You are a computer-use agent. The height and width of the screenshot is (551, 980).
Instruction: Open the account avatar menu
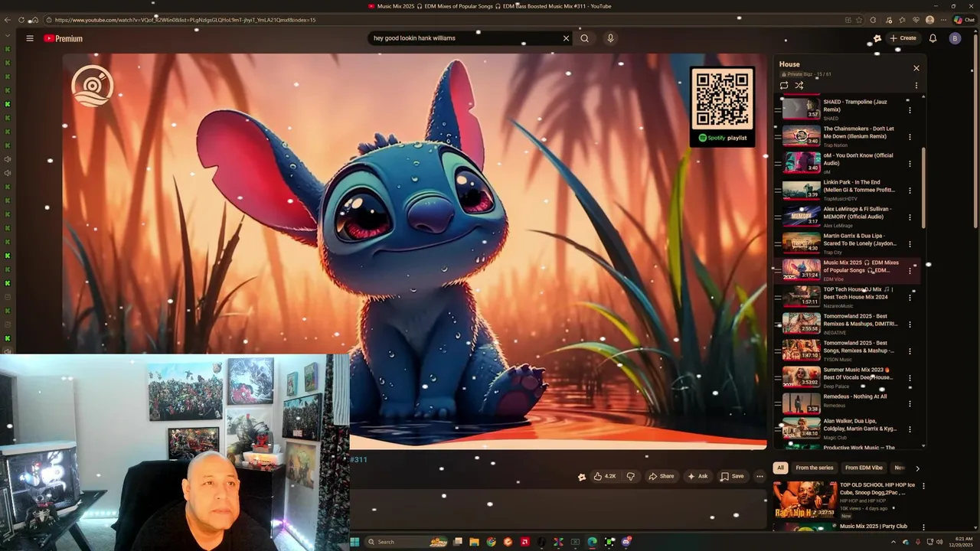coord(955,38)
